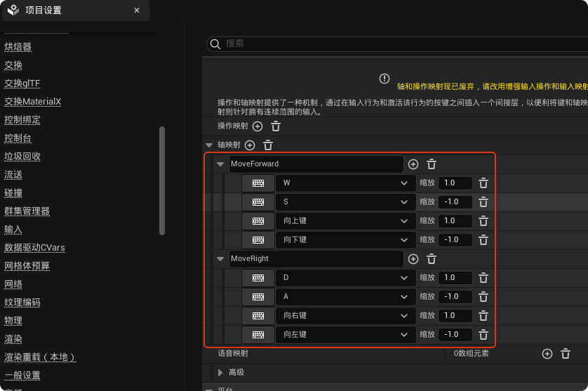588x391 pixels.
Task: Open the 渲染 settings category
Action: click(13, 339)
